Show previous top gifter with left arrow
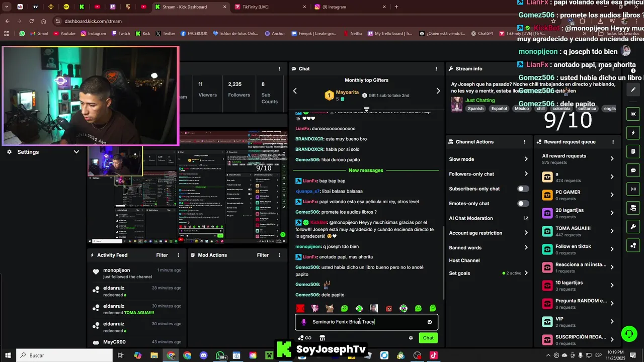The width and height of the screenshot is (644, 362). (x=295, y=91)
